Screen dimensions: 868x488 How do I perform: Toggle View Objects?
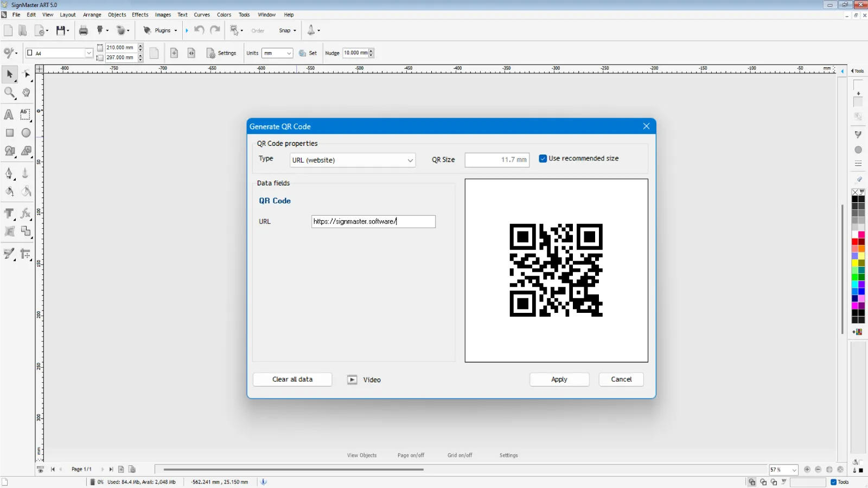[x=362, y=455]
